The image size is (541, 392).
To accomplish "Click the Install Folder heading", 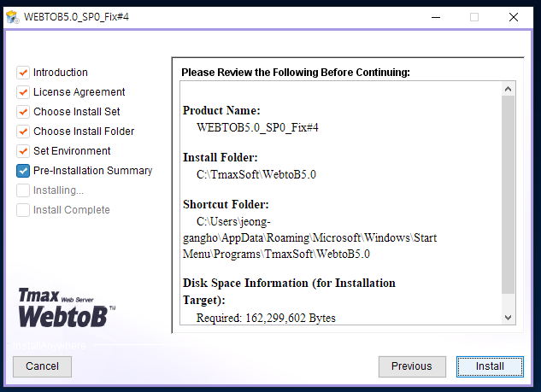I will pyautogui.click(x=221, y=157).
